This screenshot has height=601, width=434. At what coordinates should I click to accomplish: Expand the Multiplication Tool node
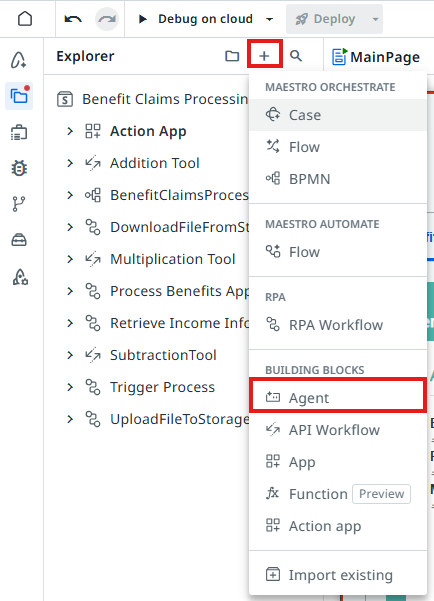pos(70,259)
